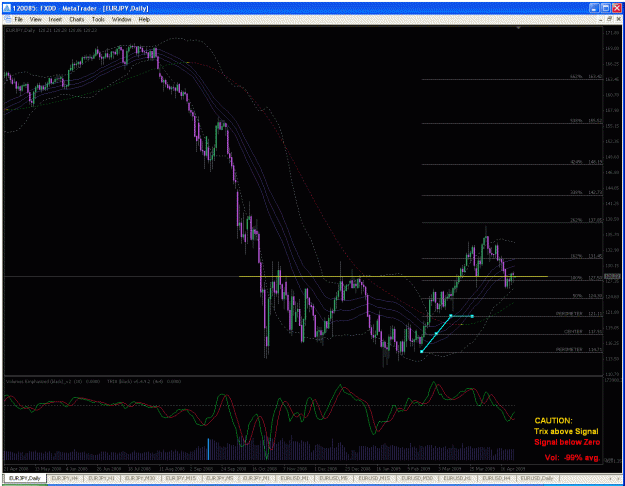Minimize the inner EURJPY chart window
This screenshot has width=625, height=486.
[602, 19]
